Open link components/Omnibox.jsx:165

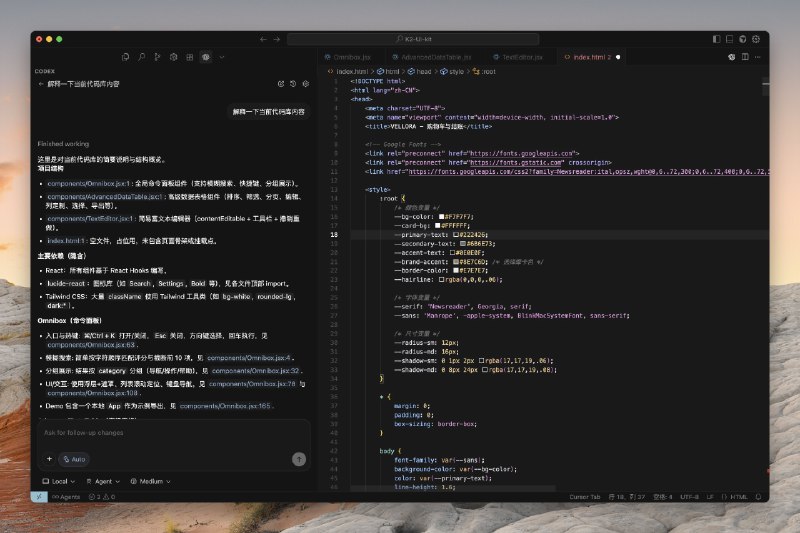pyautogui.click(x=225, y=407)
